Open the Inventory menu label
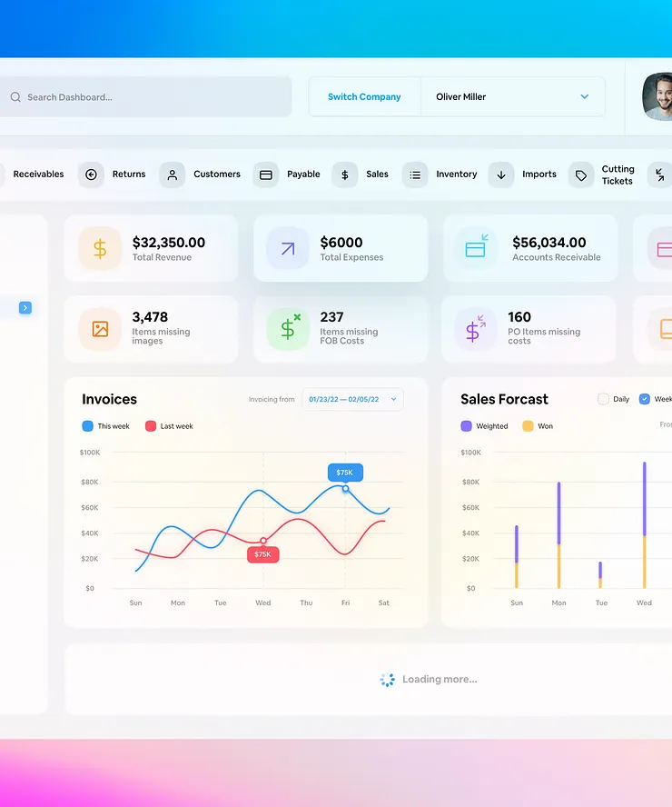Image resolution: width=672 pixels, height=807 pixels. (x=457, y=174)
